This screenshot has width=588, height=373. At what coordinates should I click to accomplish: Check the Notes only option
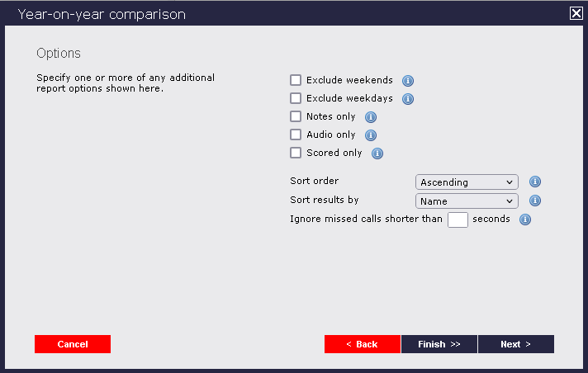[296, 117]
